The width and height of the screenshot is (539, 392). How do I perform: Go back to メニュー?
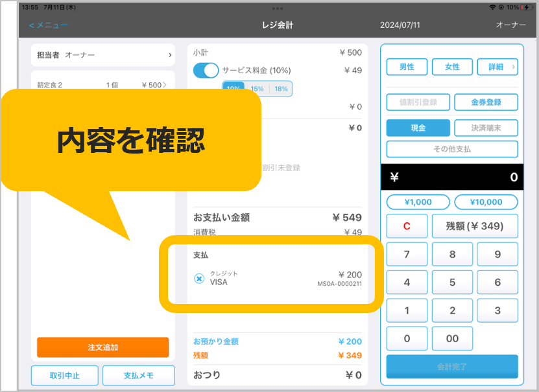48,25
